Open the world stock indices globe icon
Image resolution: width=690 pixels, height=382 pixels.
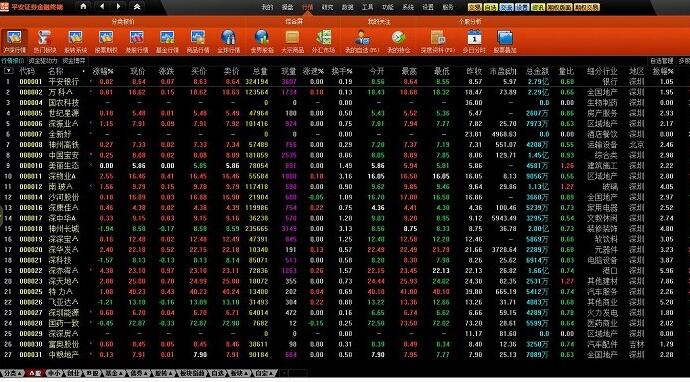point(262,41)
